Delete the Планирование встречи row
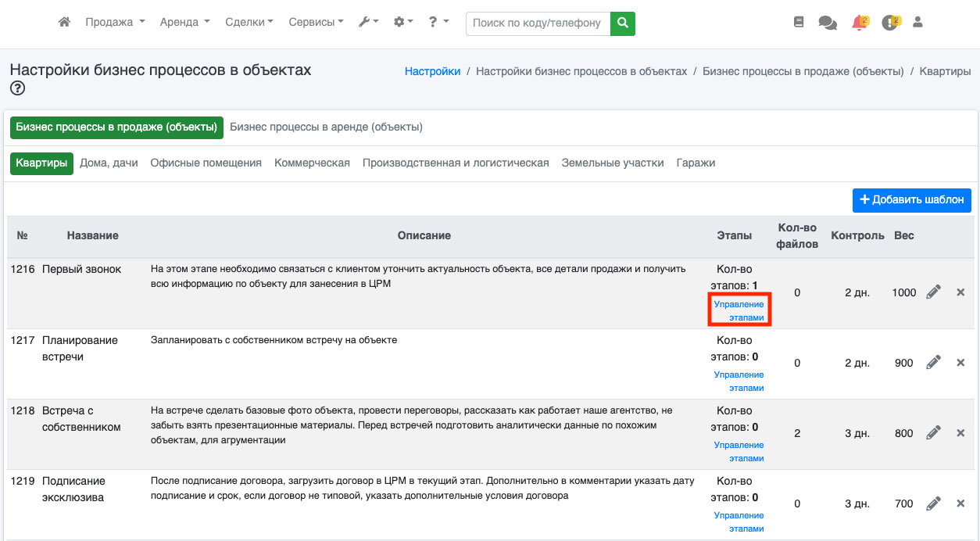Screen dimensions: 980x541 (x=960, y=363)
